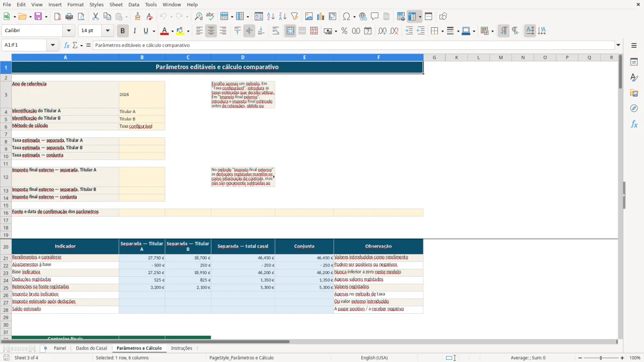Expand the font size dropdown (14 pt)
Screen dimensions: 644x362
tap(107, 31)
